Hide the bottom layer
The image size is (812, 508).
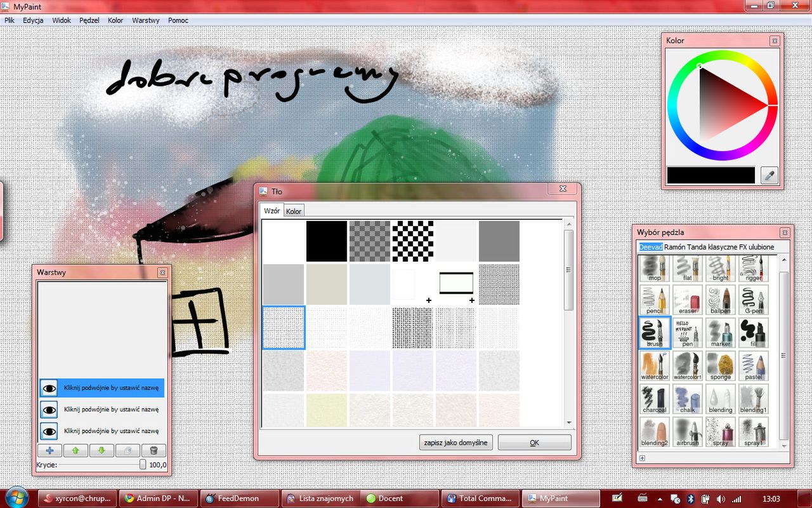tap(49, 431)
